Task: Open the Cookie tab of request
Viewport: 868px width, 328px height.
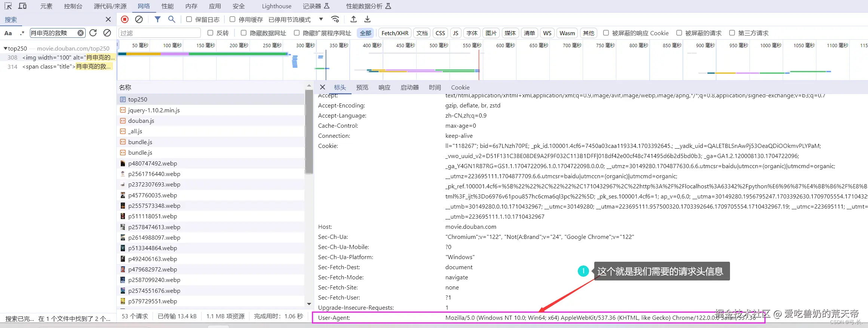Action: tap(460, 87)
